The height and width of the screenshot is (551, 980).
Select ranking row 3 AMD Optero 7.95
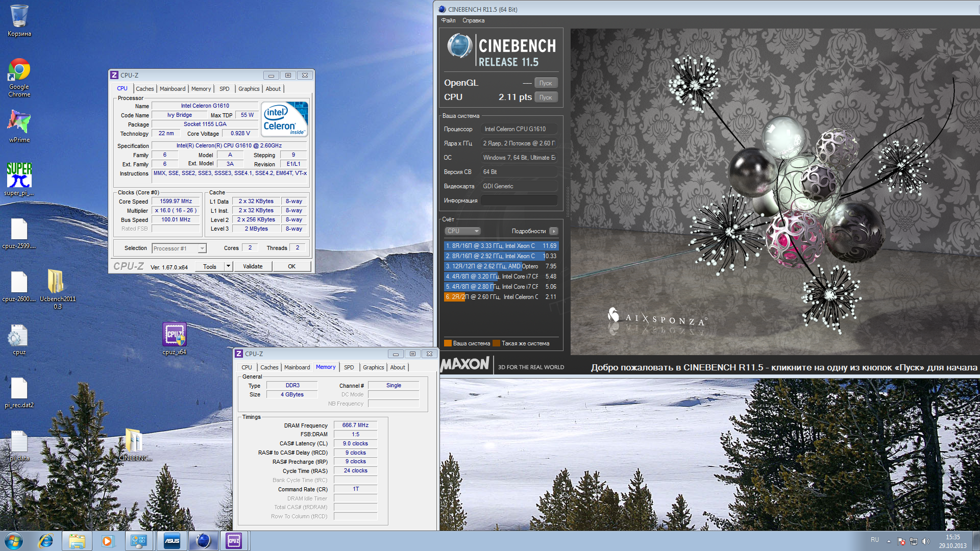[x=501, y=266]
